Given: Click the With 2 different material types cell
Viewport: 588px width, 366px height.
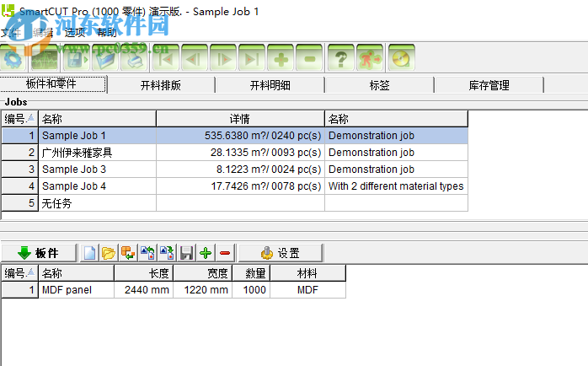Looking at the screenshot, I should 397,186.
